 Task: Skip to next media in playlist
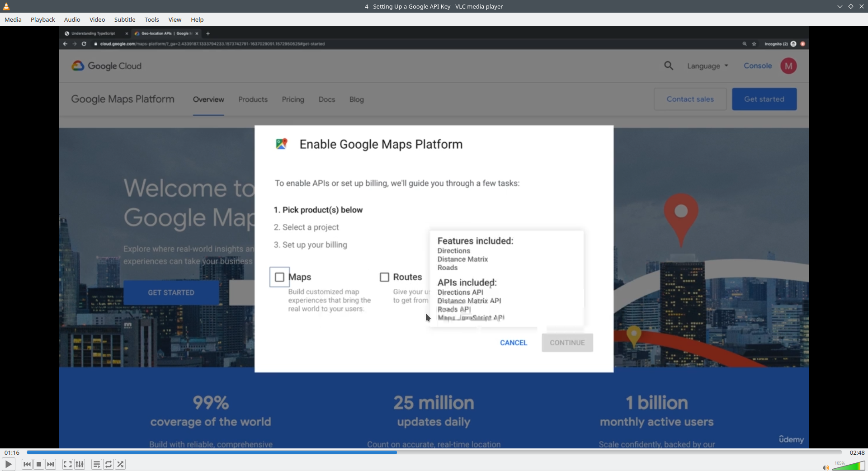[51, 464]
